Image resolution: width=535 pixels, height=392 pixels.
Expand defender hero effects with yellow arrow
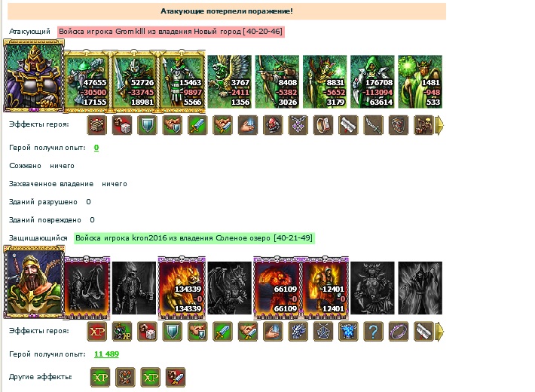point(440,332)
